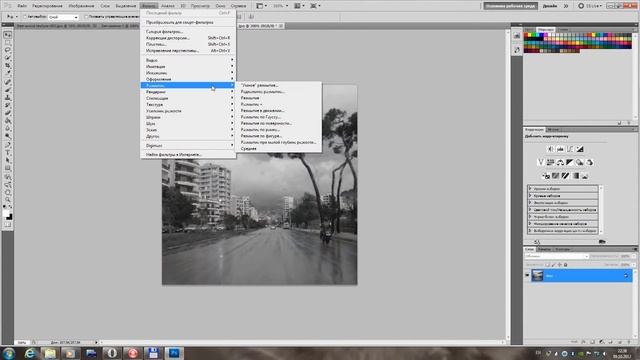Add a Vibrance adjustment
This screenshot has width=640, height=360.
pos(541,162)
